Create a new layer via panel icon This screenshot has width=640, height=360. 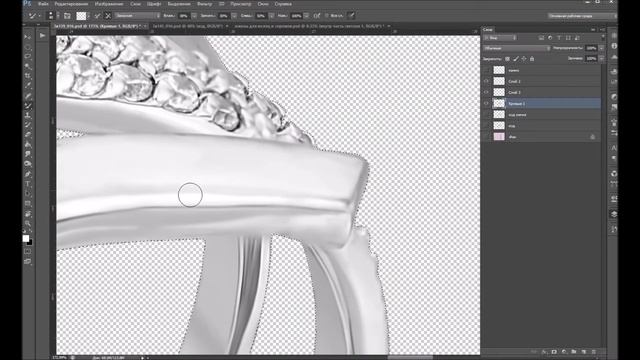(x=584, y=351)
